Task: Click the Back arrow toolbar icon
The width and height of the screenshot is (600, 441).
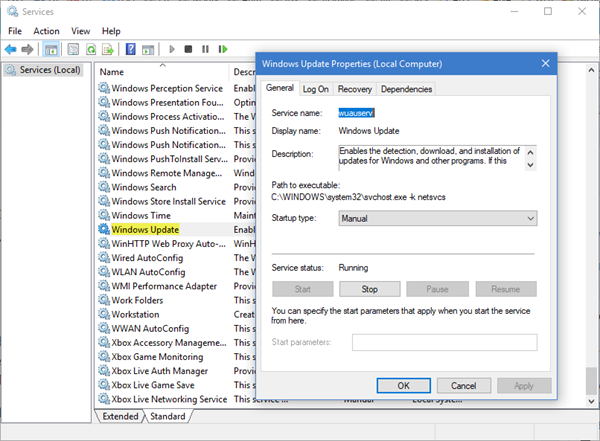Action: (12, 49)
